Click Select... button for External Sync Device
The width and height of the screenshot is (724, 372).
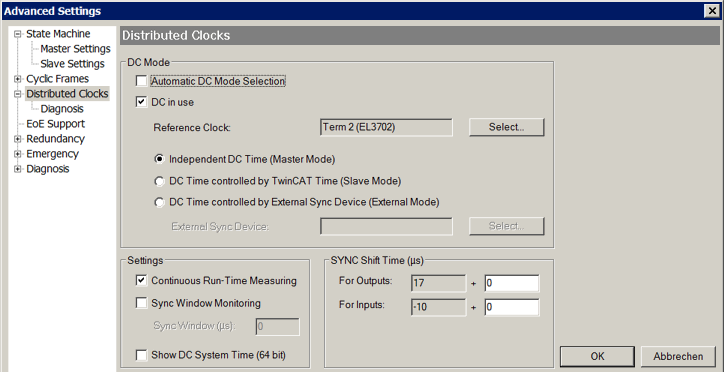point(507,226)
